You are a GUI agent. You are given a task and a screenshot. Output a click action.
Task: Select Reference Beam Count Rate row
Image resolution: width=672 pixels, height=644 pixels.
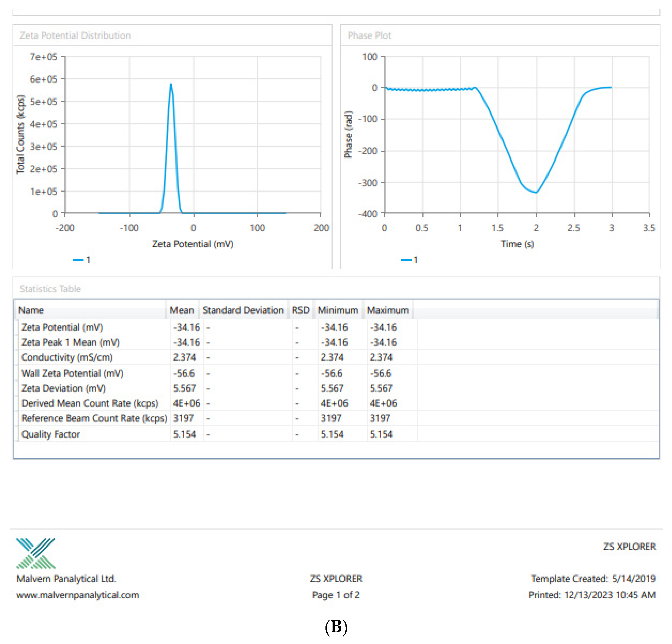click(x=94, y=418)
